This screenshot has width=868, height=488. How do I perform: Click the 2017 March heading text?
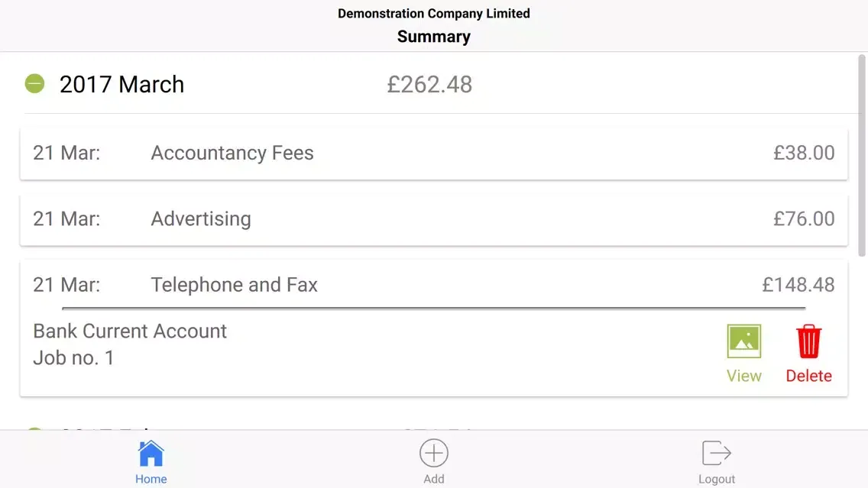[x=121, y=85]
